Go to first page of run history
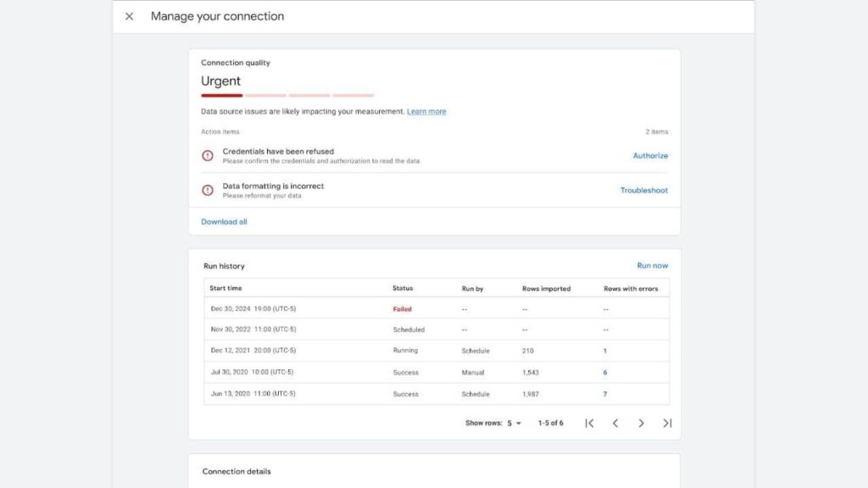Screen dimensions: 868x488 (x=589, y=423)
